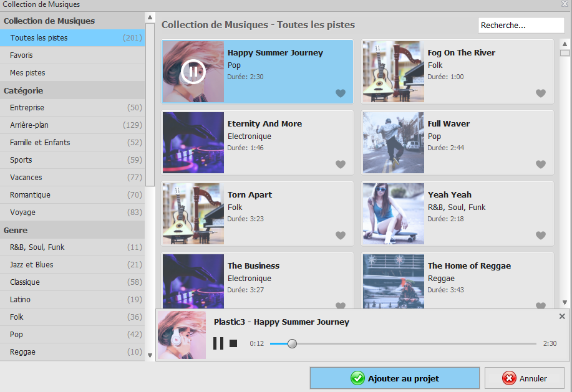Select Torn Apart guitar thumbnail

[193, 214]
